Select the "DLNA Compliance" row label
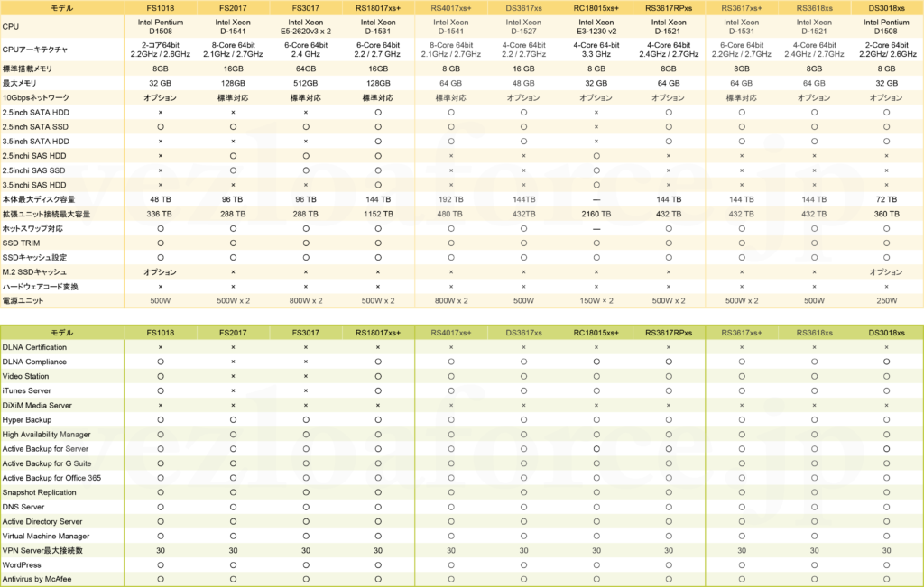This screenshot has height=587, width=924. (x=34, y=362)
